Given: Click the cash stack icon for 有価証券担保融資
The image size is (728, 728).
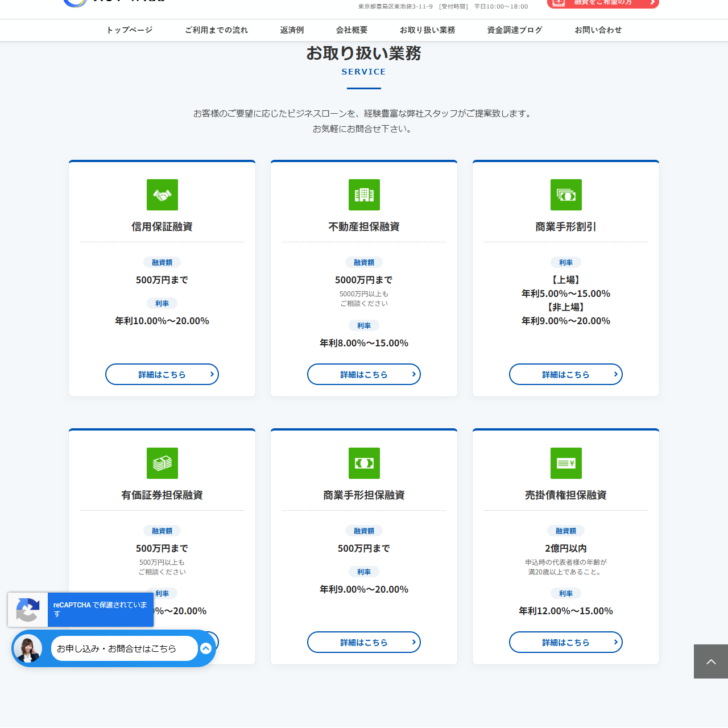Looking at the screenshot, I should coord(162,463).
